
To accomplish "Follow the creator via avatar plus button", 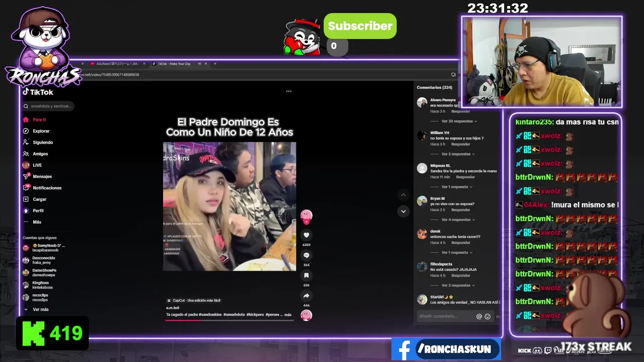I will point(306,222).
